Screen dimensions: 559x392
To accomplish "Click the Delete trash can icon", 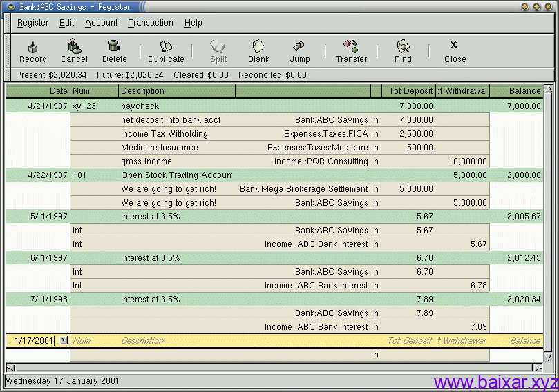I will [x=114, y=47].
